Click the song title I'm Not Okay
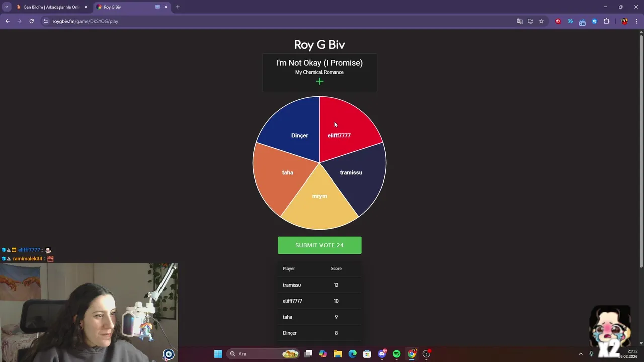Screen dimensions: 644x362 point(319,63)
